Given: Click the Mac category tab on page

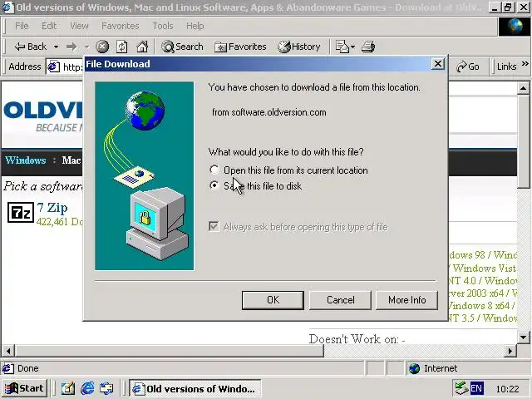Looking at the screenshot, I should [71, 160].
